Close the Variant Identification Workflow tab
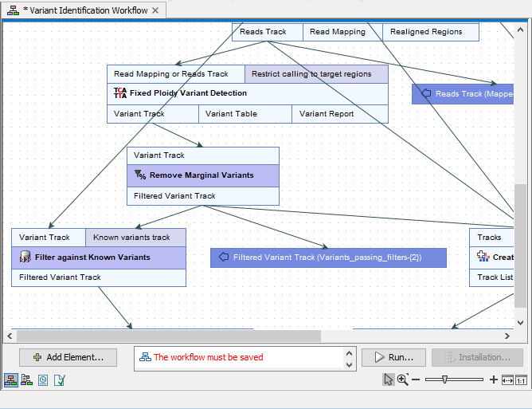532x409 pixels. (x=156, y=11)
